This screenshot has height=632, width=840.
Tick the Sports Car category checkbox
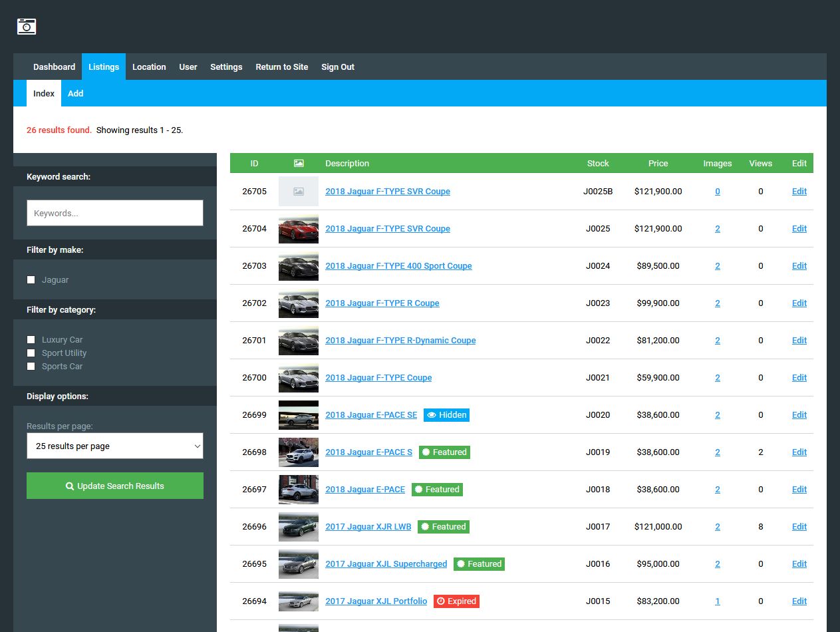[x=31, y=367]
